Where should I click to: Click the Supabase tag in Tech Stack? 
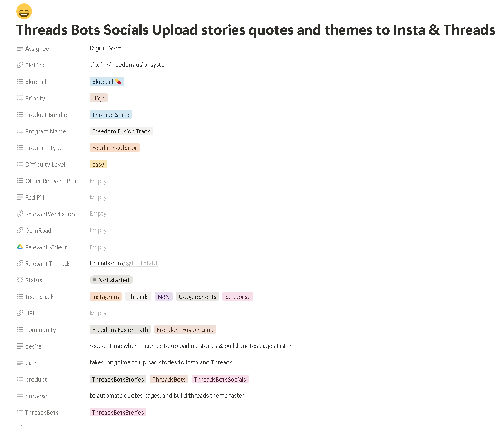click(x=238, y=297)
